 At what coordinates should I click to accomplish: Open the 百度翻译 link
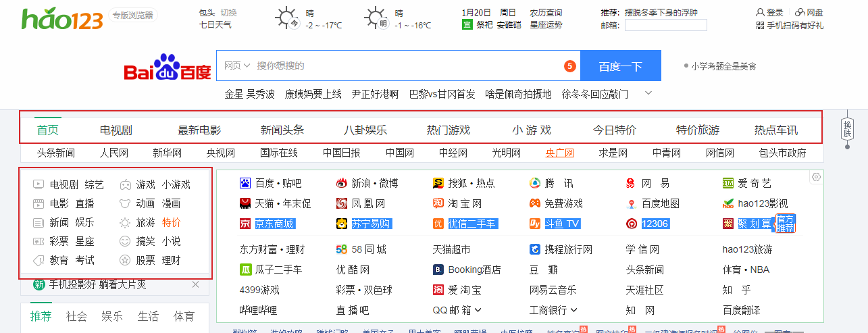coord(741,310)
